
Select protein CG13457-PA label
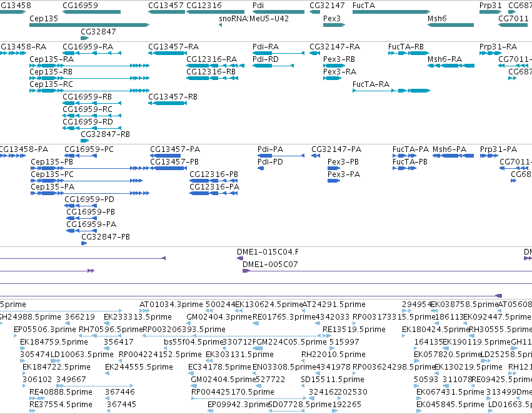pyautogui.click(x=175, y=149)
